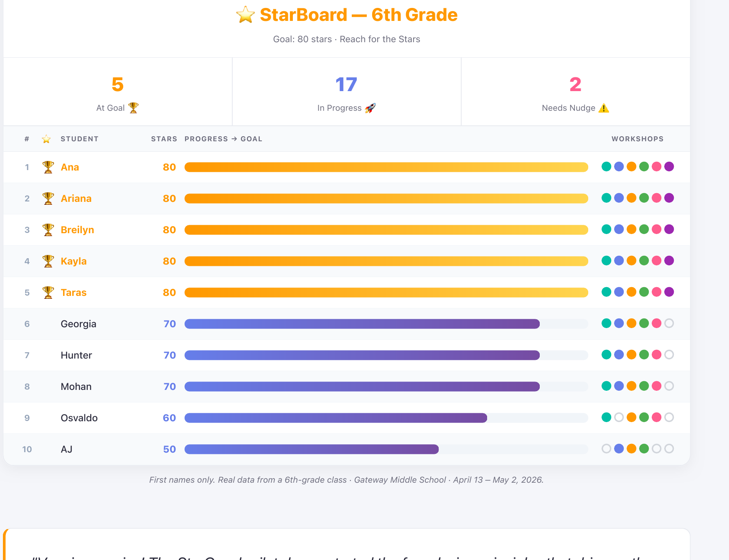Click Osvaldo's star count 60
Image resolution: width=729 pixels, height=560 pixels.
[x=169, y=418]
